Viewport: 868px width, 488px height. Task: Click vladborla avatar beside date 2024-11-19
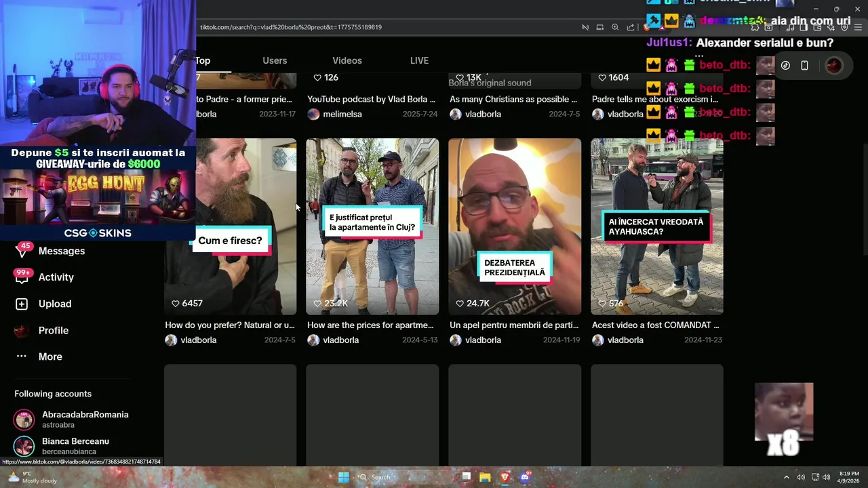tap(456, 340)
